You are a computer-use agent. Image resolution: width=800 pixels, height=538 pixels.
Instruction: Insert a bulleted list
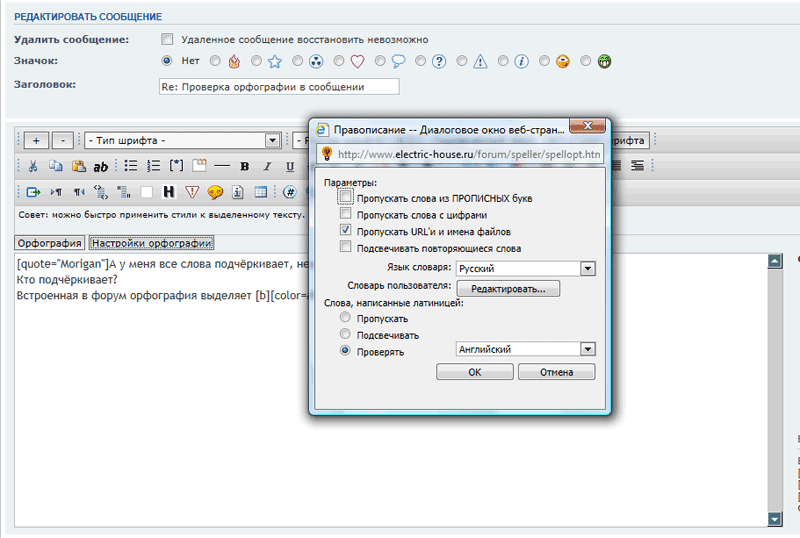pos(130,166)
